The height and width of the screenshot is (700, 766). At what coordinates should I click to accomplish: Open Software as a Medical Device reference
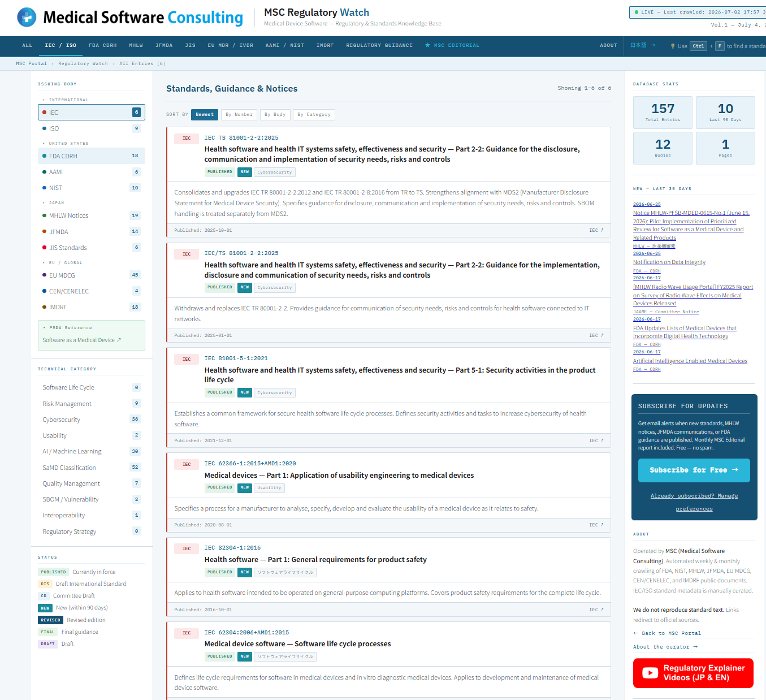pos(81,340)
